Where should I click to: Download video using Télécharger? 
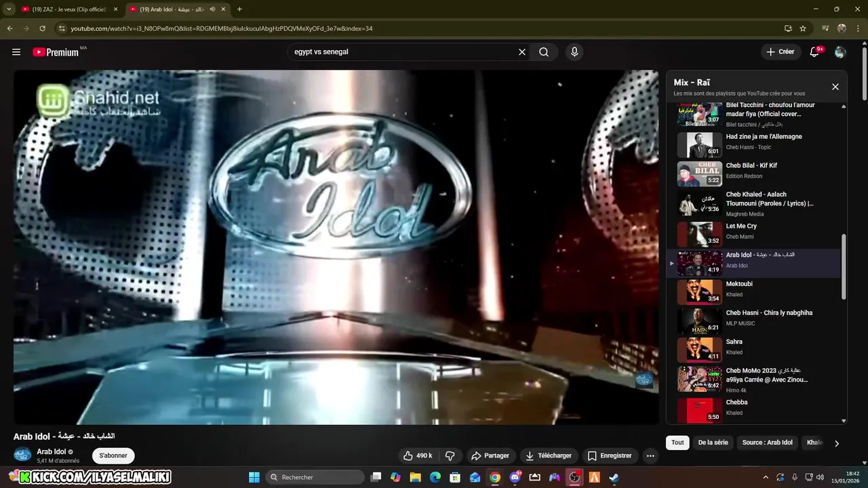pyautogui.click(x=549, y=455)
